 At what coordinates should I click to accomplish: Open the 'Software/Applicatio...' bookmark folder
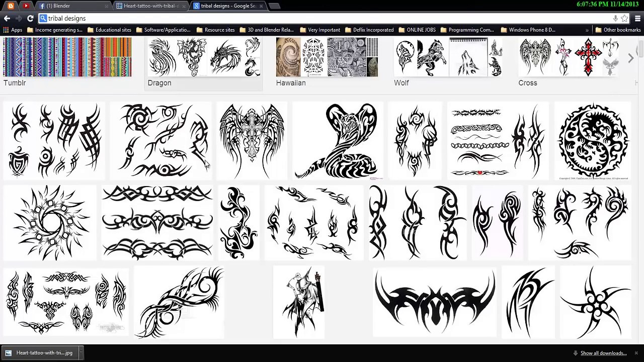[163, 30]
